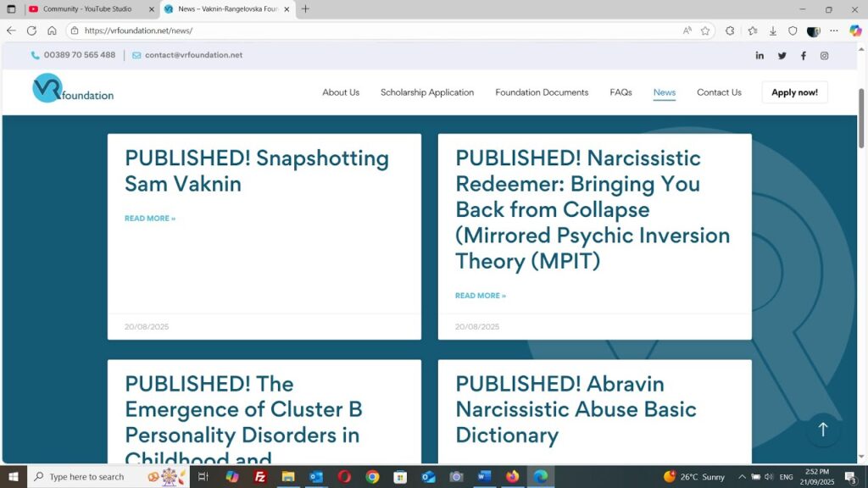Open the Facebook social icon
868x488 pixels.
[x=804, y=56]
